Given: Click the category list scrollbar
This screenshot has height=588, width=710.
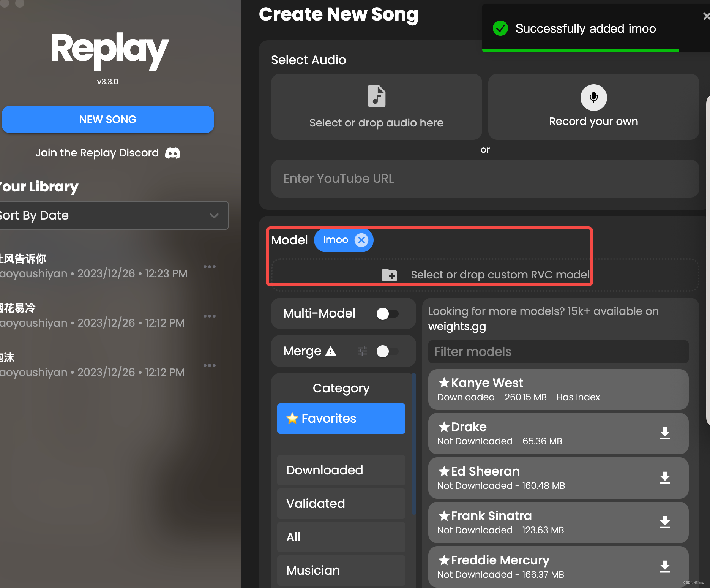Looking at the screenshot, I should click(413, 444).
